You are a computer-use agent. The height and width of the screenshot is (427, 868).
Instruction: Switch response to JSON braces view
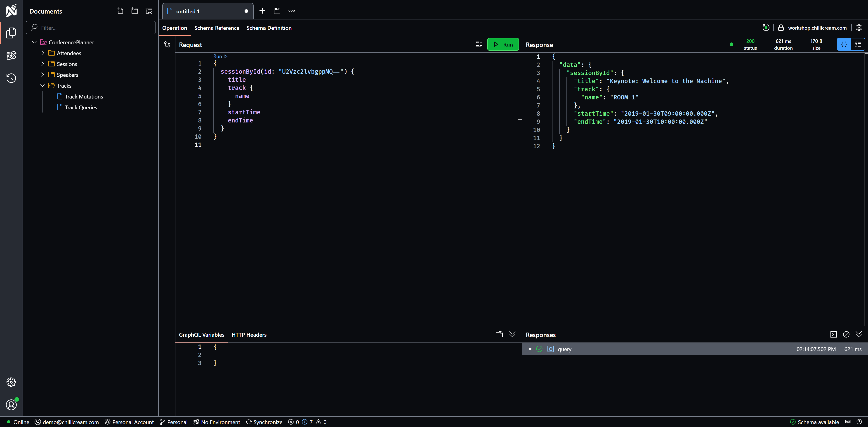click(x=844, y=45)
